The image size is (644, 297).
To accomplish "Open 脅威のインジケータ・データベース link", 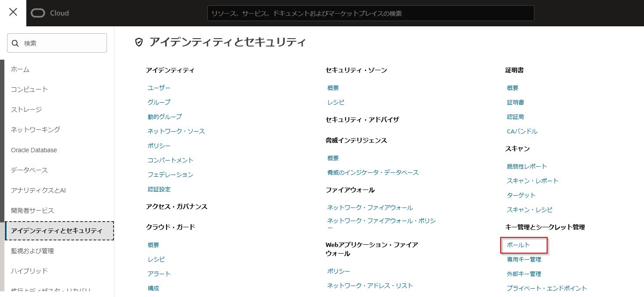I will [373, 172].
